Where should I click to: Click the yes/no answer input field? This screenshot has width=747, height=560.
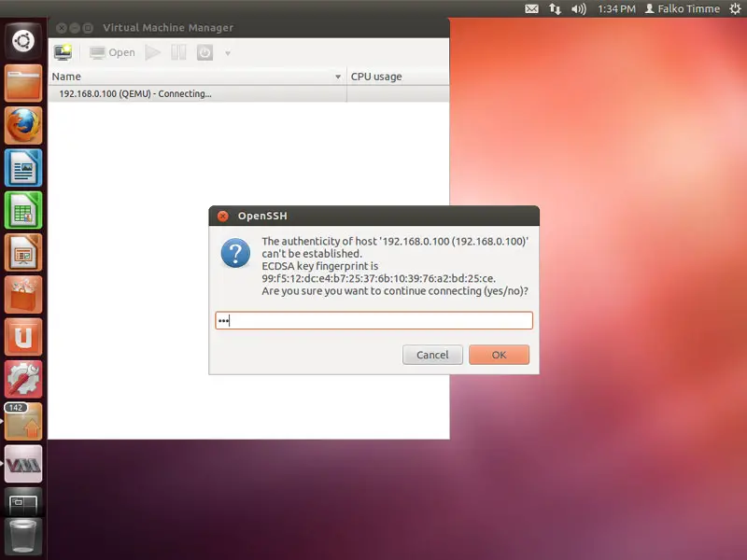click(x=374, y=320)
